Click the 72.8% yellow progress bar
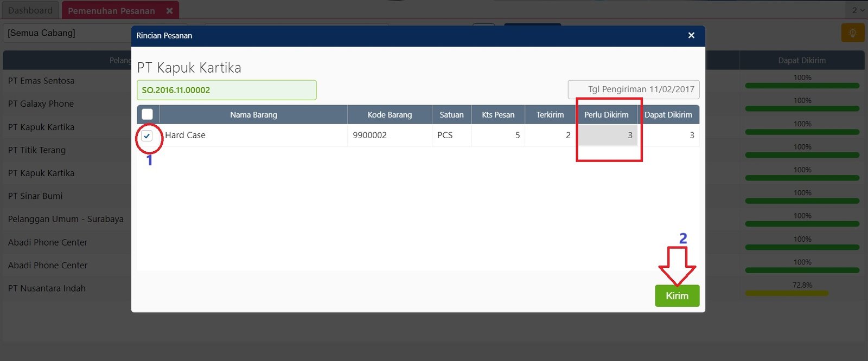Image resolution: width=868 pixels, height=361 pixels. [786, 293]
